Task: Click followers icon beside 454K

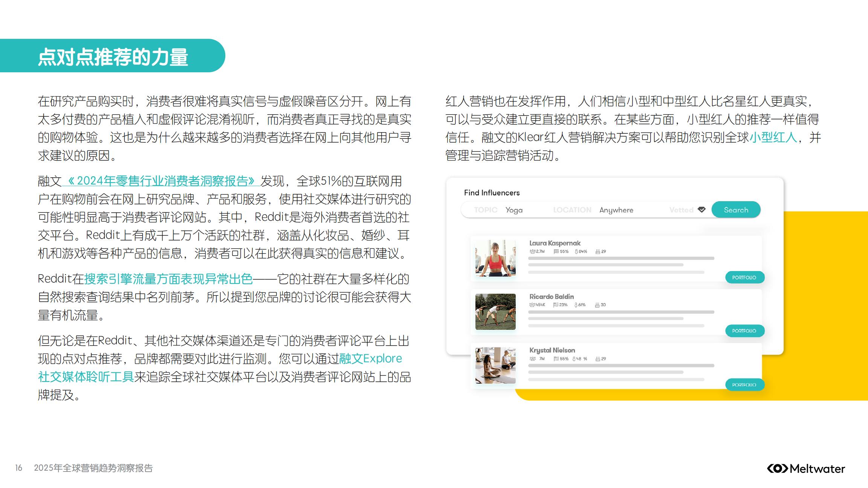Action: click(x=532, y=305)
